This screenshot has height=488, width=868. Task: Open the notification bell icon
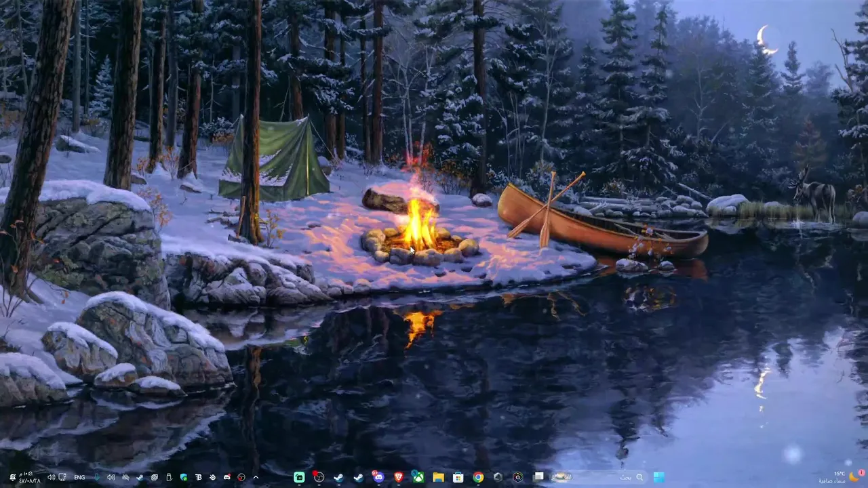pos(12,477)
